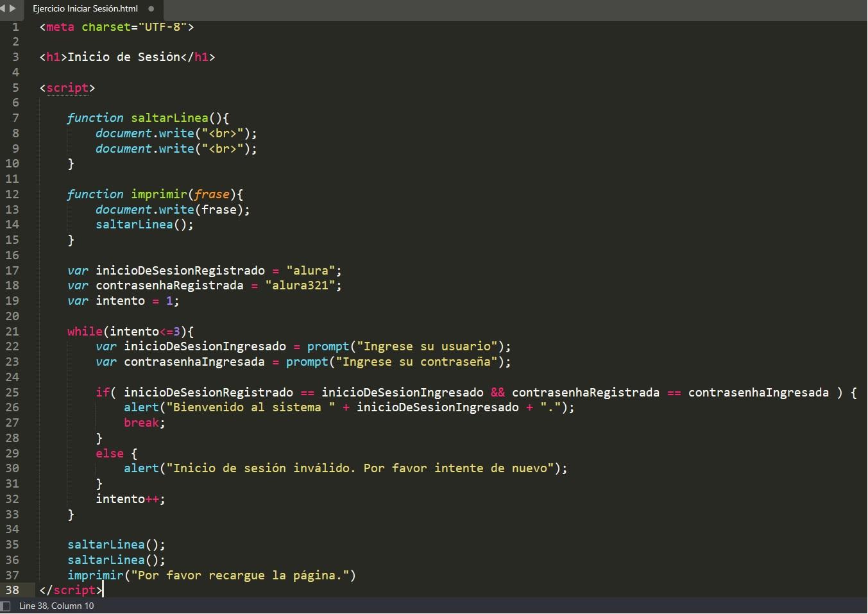Click the previous tab arrow

pos(3,8)
